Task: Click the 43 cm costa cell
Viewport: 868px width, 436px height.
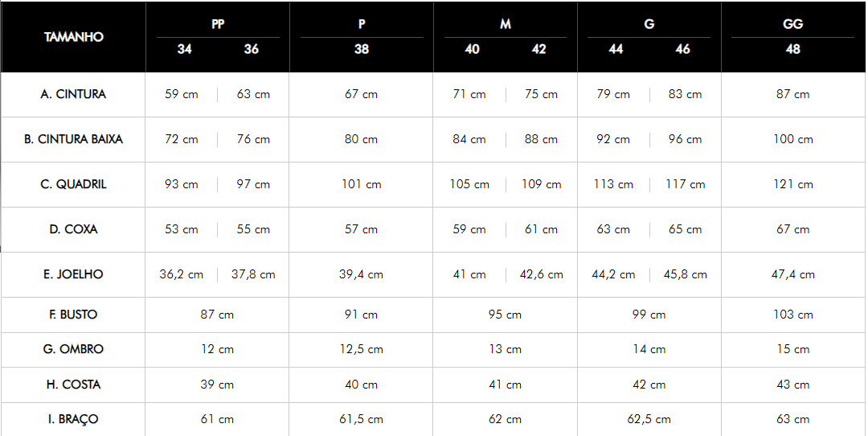Action: pyautogui.click(x=793, y=385)
